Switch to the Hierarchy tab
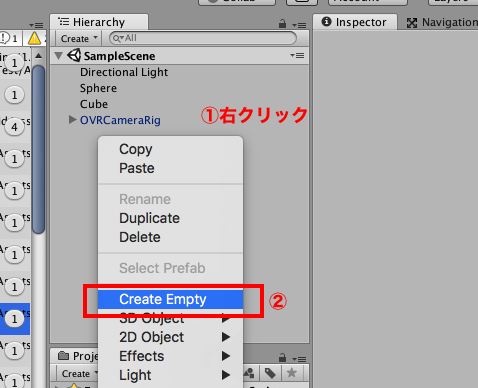 pyautogui.click(x=99, y=22)
